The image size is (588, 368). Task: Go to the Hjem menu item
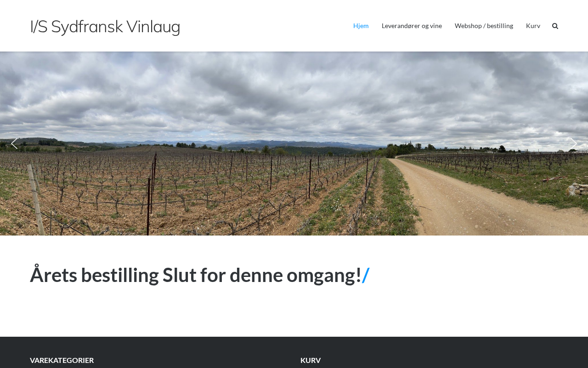point(361,26)
